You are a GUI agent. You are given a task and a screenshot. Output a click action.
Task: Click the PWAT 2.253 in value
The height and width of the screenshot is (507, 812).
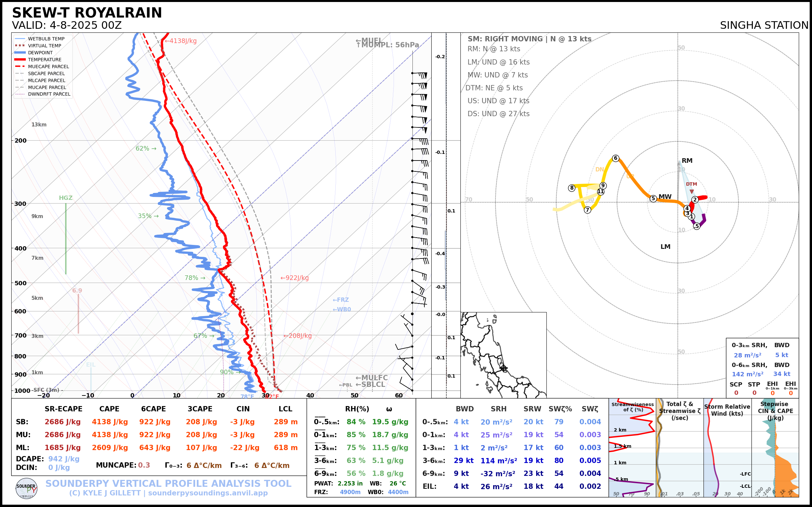[x=350, y=483]
